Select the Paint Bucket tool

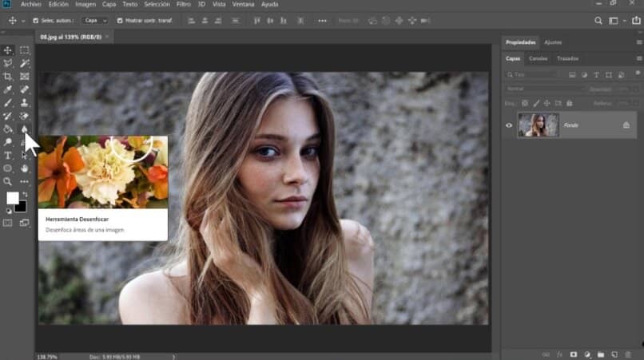7,129
